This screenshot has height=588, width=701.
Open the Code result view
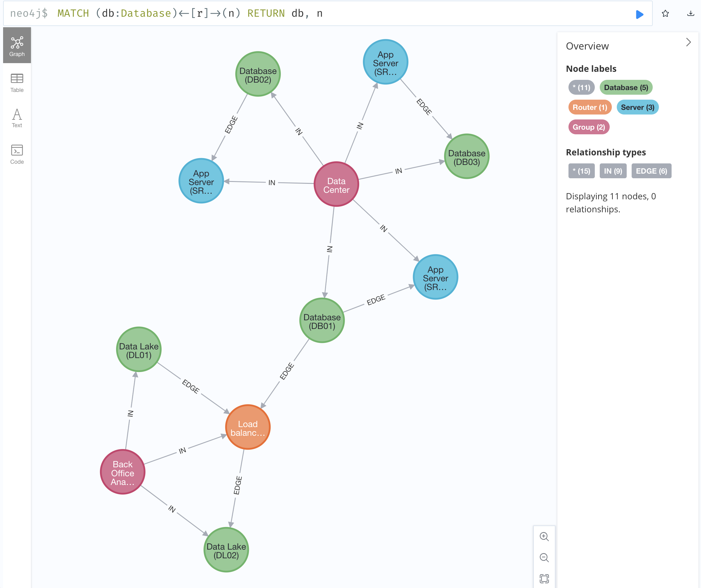coord(17,154)
